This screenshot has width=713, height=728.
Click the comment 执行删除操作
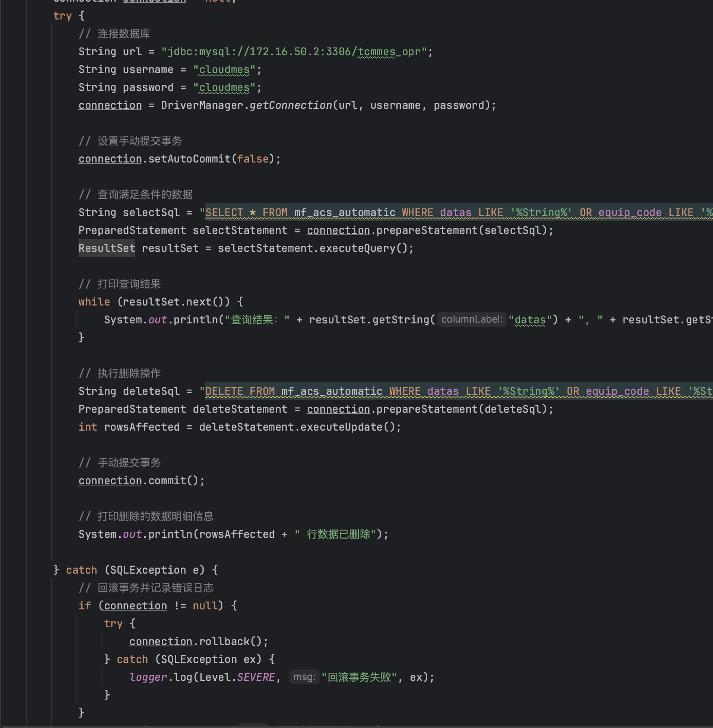click(x=120, y=373)
